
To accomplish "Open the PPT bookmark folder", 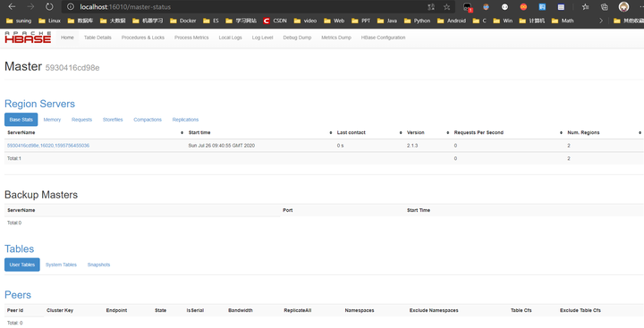I will coord(360,21).
